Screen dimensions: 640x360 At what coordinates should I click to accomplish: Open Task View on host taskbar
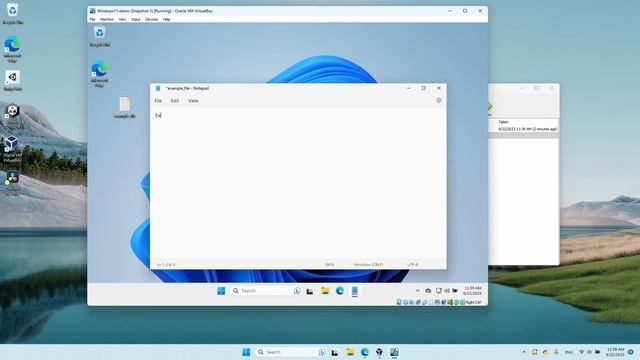click(335, 352)
